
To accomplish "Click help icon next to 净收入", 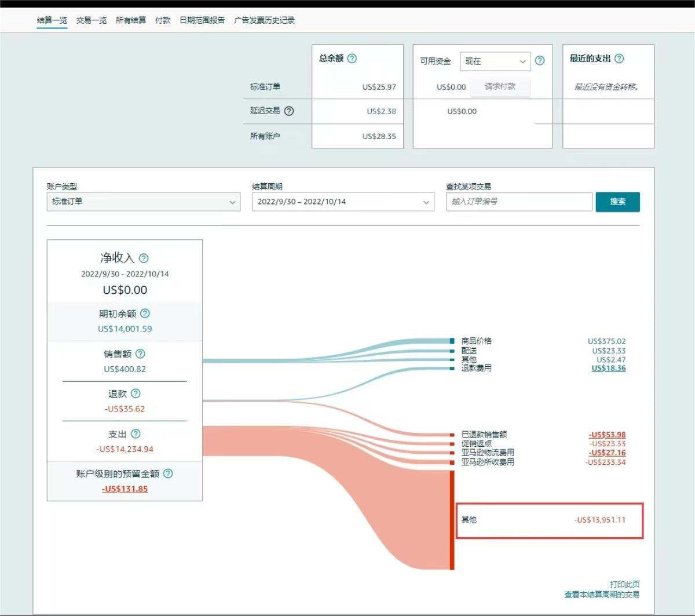I will [144, 258].
